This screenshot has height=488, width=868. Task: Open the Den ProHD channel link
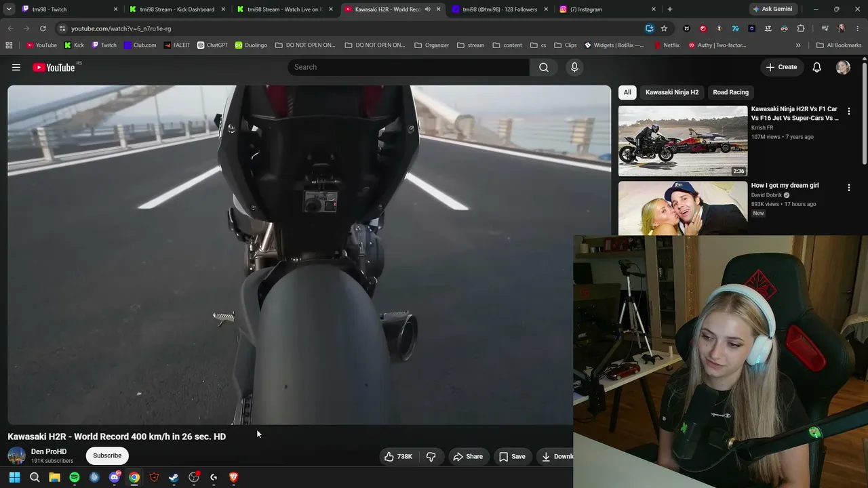point(49,451)
